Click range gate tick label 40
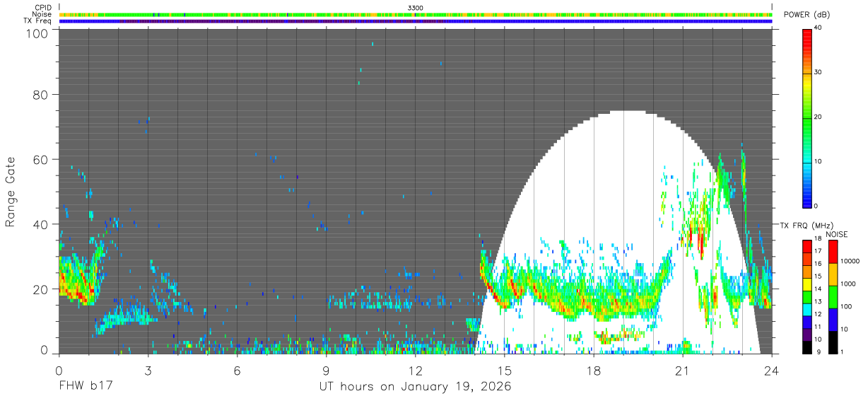 coord(41,224)
